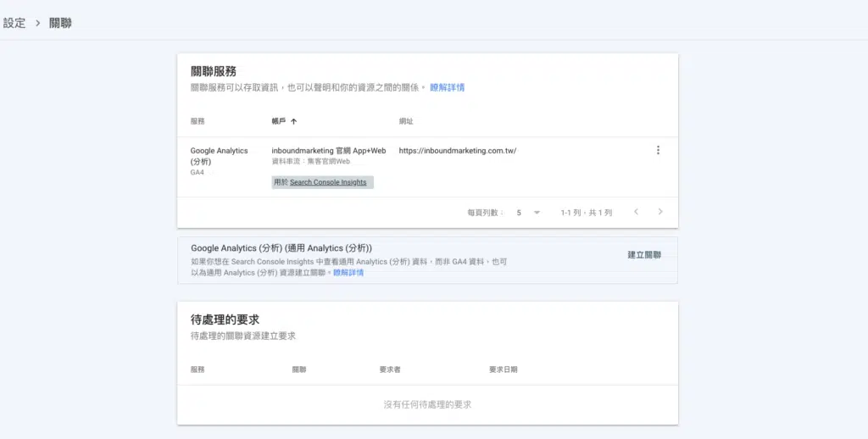This screenshot has width=868, height=439.
Task: Click the Google Analytics (分析) service cell
Action: click(220, 156)
